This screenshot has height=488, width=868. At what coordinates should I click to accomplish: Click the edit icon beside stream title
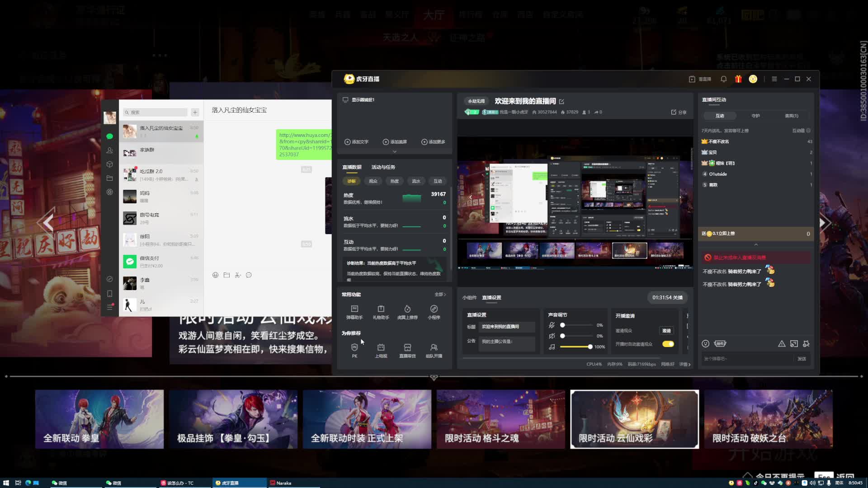click(x=561, y=102)
